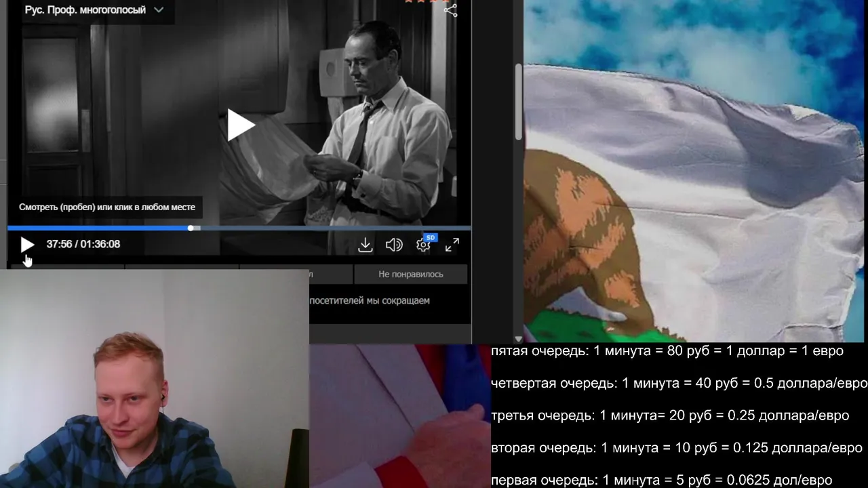This screenshot has width=868, height=488.
Task: Click the share icon above the video
Action: click(451, 10)
